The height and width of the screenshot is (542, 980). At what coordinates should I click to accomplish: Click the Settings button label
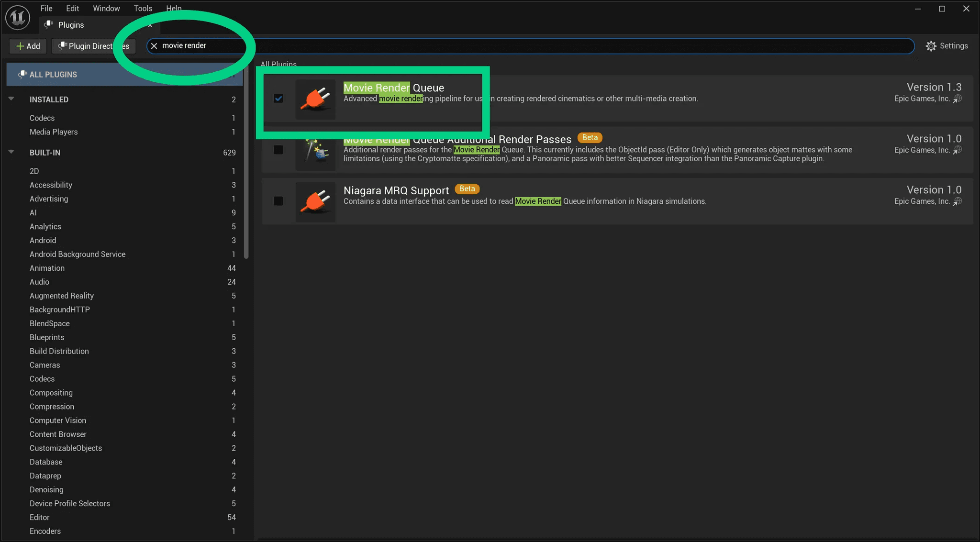point(954,46)
